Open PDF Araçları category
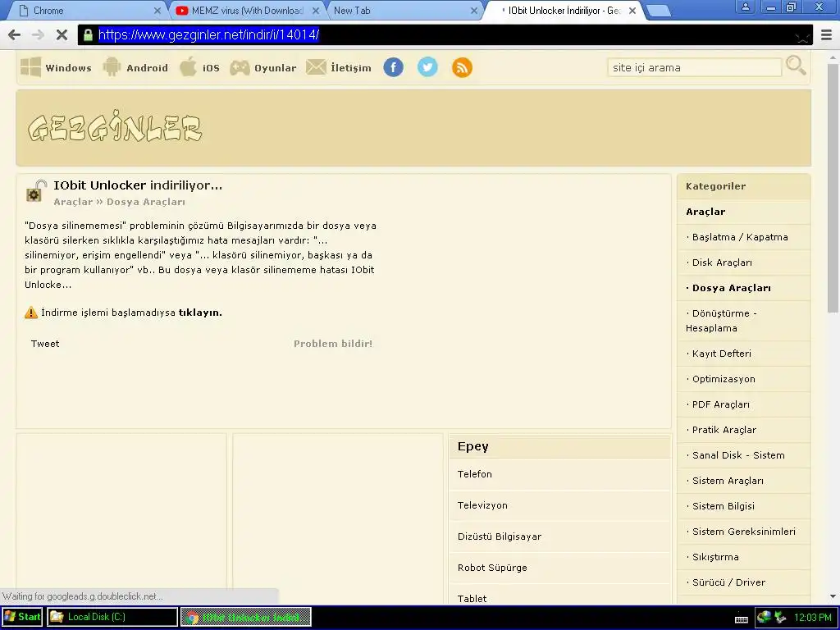Image resolution: width=840 pixels, height=630 pixels. pos(720,404)
